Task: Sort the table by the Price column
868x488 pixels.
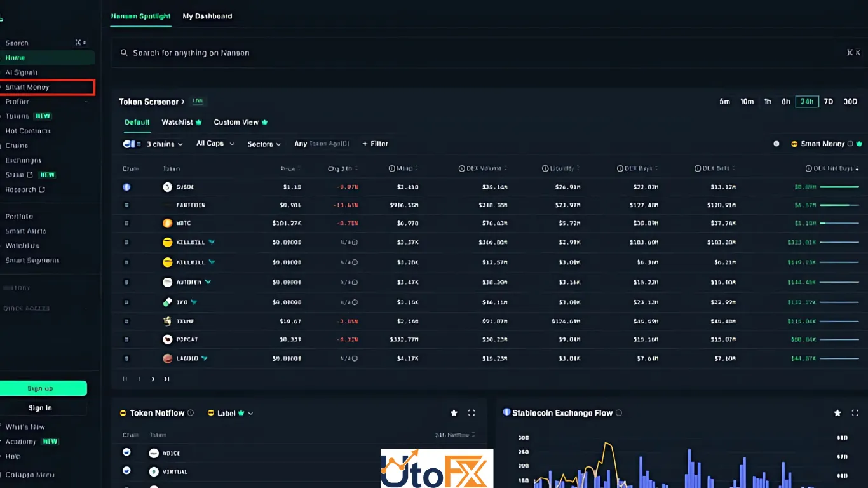Action: pos(291,168)
